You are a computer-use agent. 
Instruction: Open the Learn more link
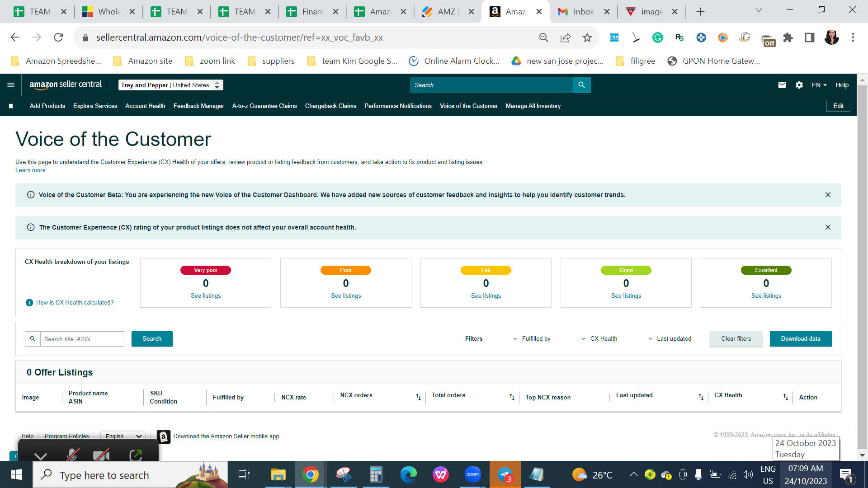(30, 170)
